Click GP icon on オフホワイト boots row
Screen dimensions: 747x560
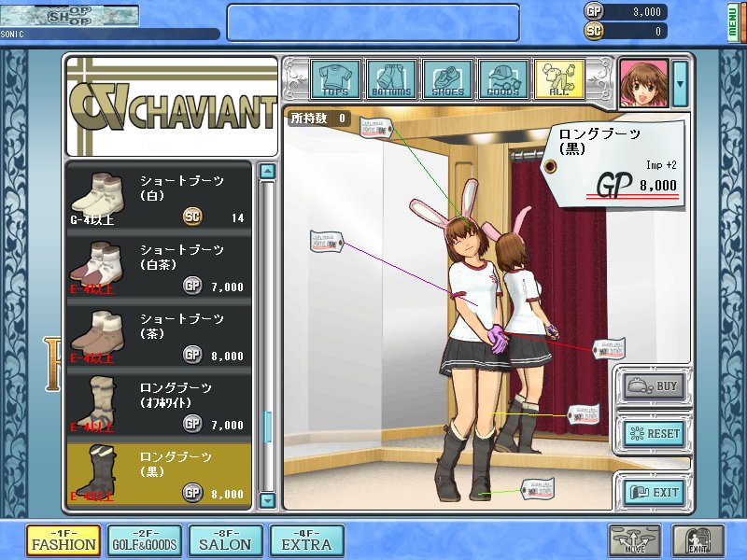[192, 424]
